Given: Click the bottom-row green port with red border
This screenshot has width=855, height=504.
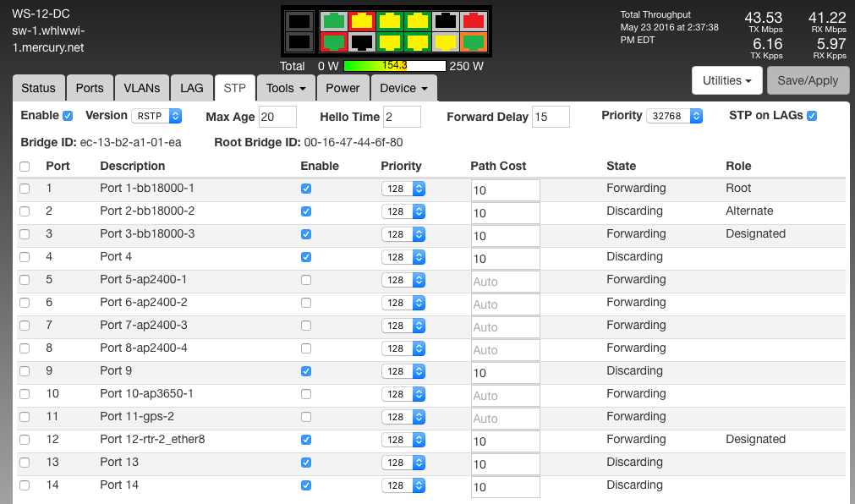Looking at the screenshot, I should pos(335,41).
